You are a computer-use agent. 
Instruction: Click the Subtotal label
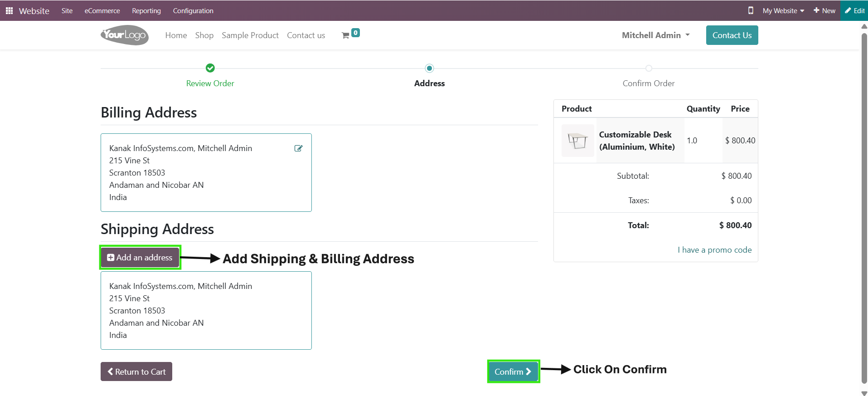(x=633, y=176)
